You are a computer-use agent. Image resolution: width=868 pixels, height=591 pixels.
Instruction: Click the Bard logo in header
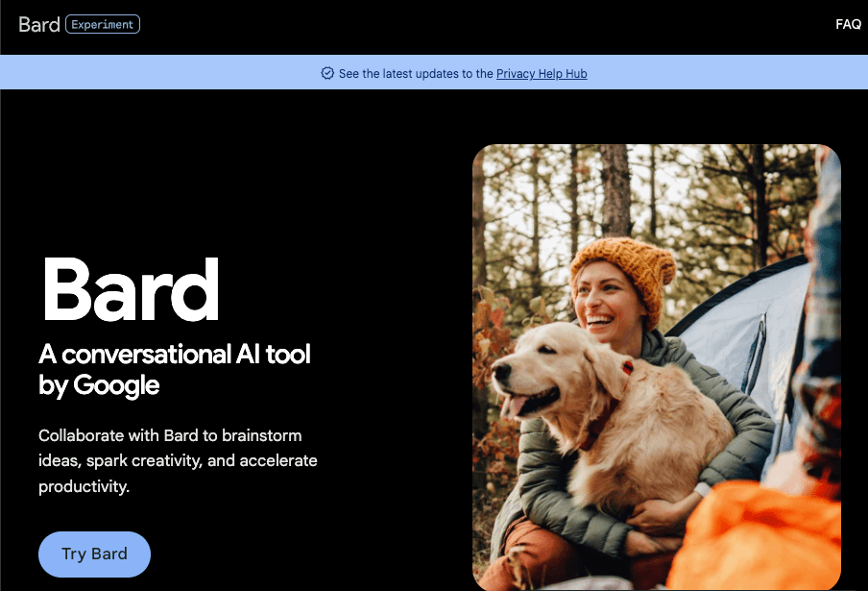click(38, 24)
